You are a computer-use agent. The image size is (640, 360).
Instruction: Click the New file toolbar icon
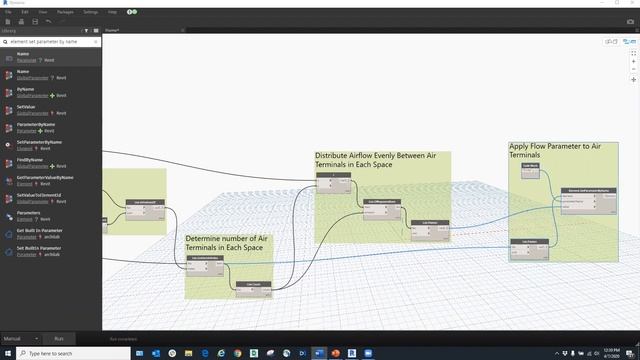click(x=8, y=22)
